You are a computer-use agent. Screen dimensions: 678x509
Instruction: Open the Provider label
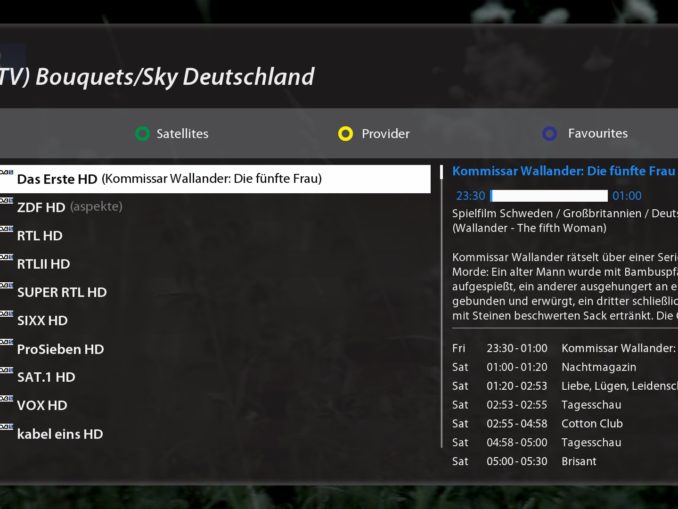click(x=385, y=134)
